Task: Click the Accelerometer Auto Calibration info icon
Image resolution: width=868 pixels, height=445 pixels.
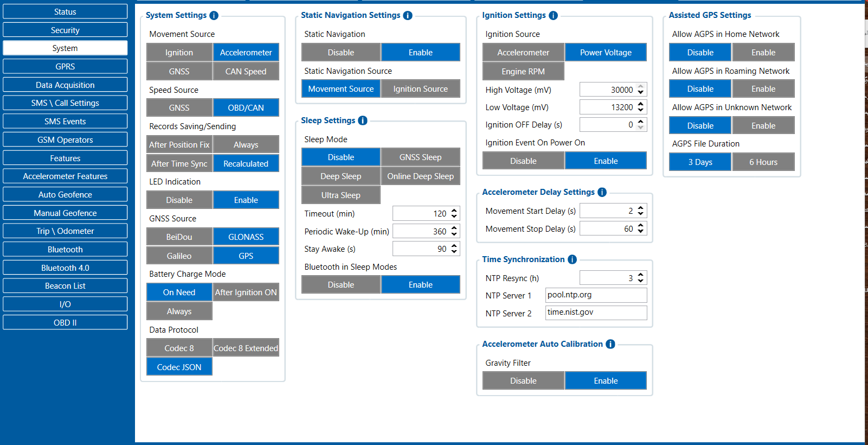Action: pyautogui.click(x=610, y=344)
